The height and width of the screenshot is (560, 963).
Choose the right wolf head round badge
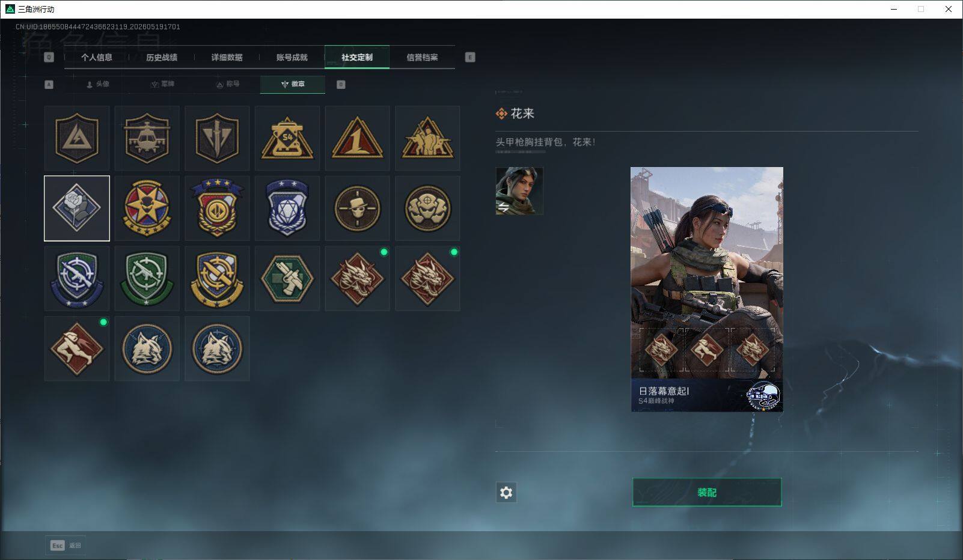pyautogui.click(x=217, y=348)
